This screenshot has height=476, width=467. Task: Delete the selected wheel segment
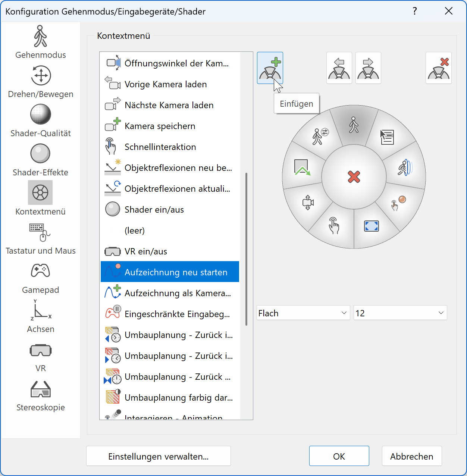coord(438,68)
